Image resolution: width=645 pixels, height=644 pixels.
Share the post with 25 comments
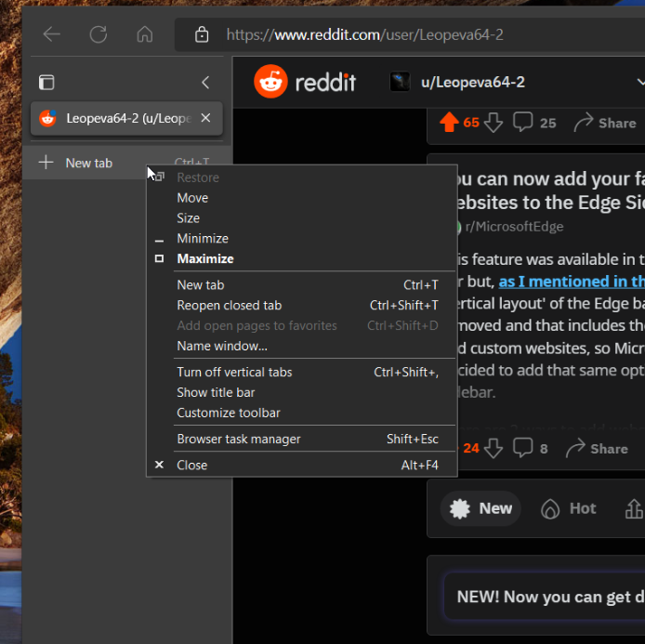pyautogui.click(x=605, y=123)
